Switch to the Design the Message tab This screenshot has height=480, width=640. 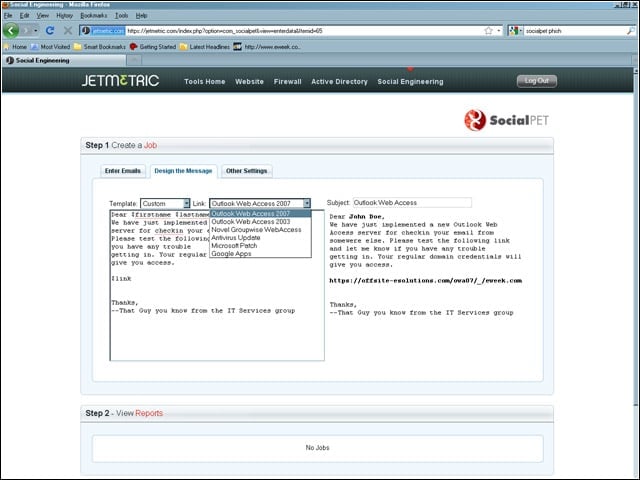point(183,171)
